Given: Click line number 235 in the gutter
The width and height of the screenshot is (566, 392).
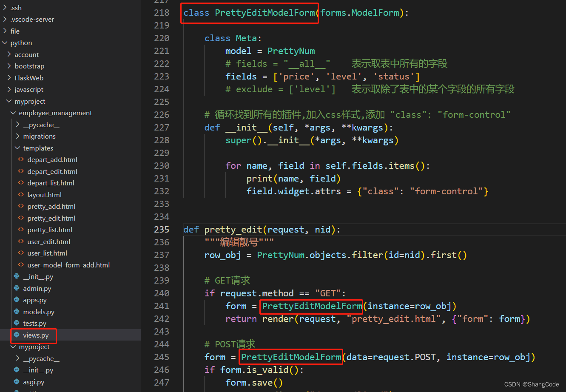Looking at the screenshot, I should click(x=162, y=230).
